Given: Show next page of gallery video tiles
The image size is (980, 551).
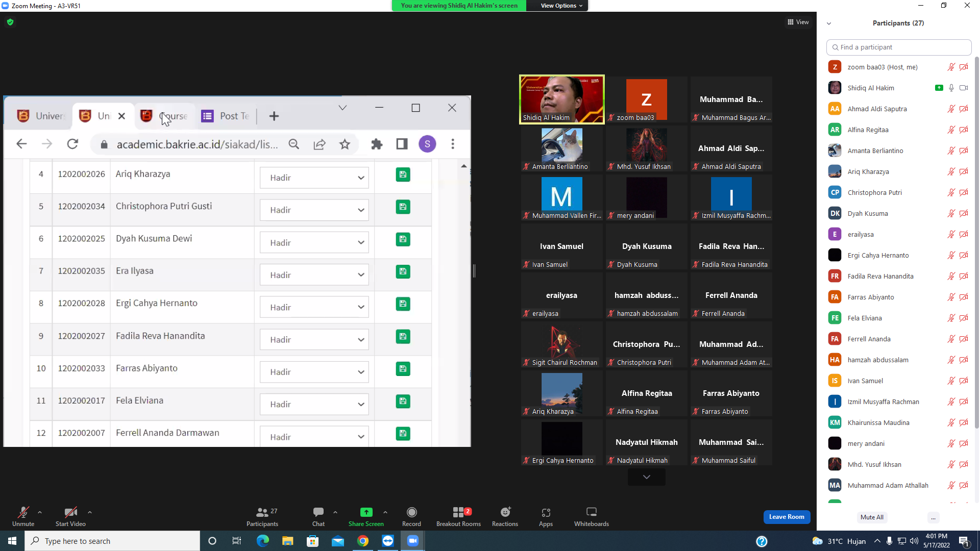Looking at the screenshot, I should pos(647,477).
